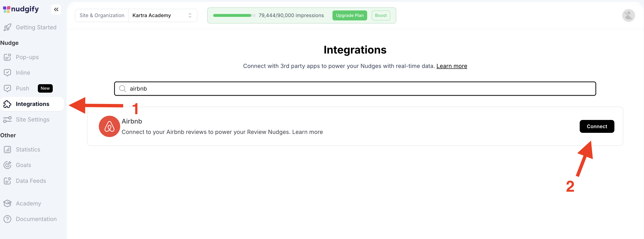Open Statistics page
This screenshot has width=644, height=239.
pyautogui.click(x=28, y=149)
